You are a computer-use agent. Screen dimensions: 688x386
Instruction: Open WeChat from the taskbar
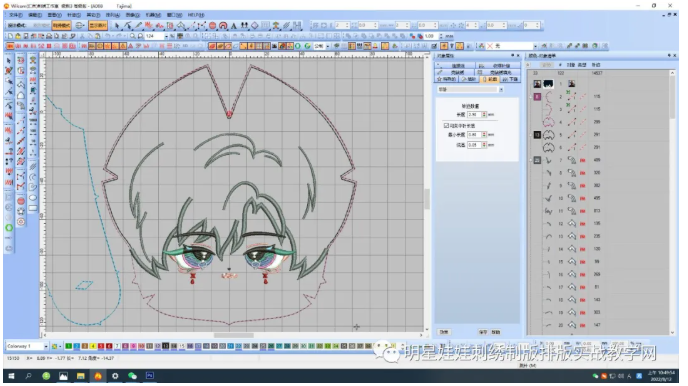pyautogui.click(x=132, y=376)
